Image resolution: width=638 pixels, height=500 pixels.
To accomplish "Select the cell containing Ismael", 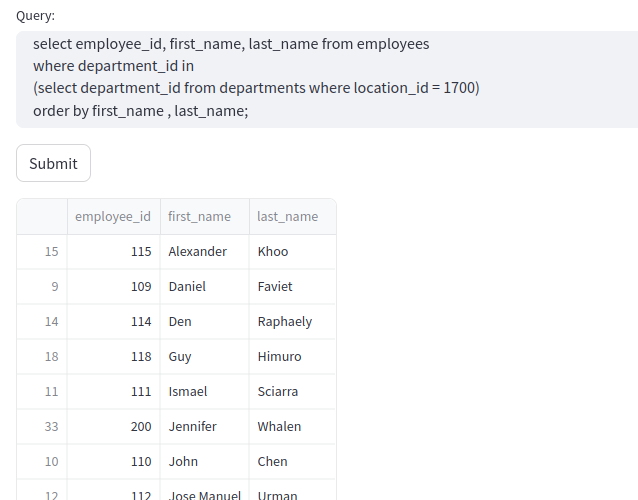I will click(x=205, y=391).
